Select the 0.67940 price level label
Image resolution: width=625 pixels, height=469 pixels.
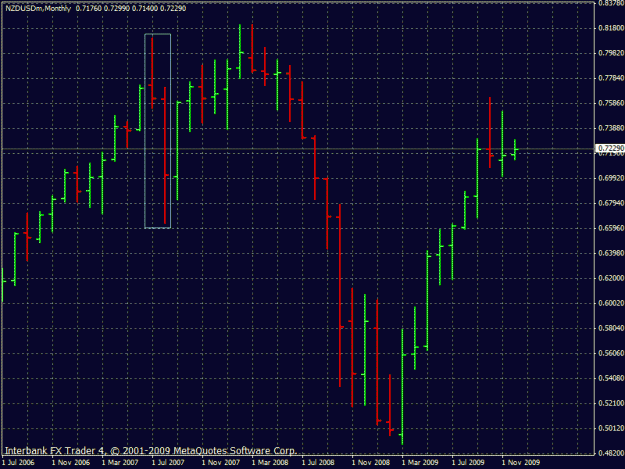611,203
